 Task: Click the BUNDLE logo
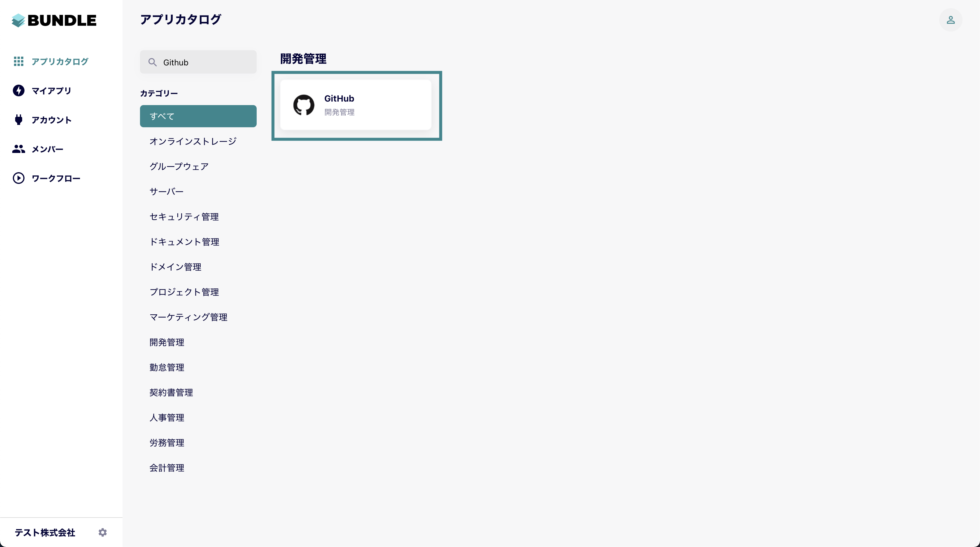point(54,20)
